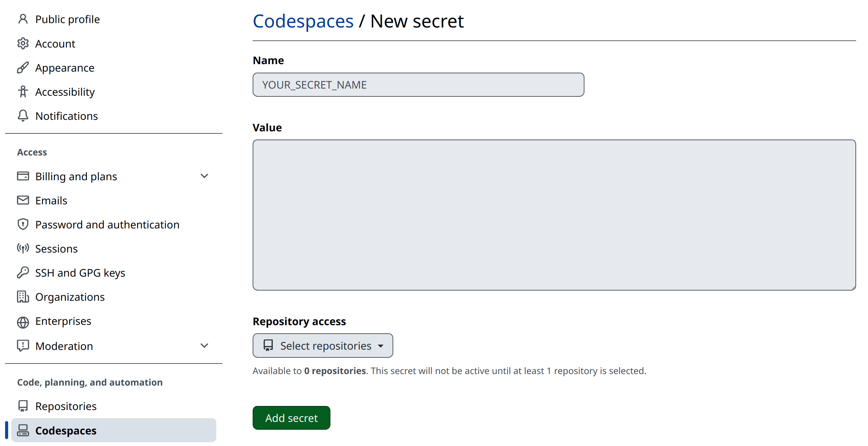Click the SSH and GPG keys key icon
Viewport: 868px width, 446px height.
pyautogui.click(x=23, y=273)
